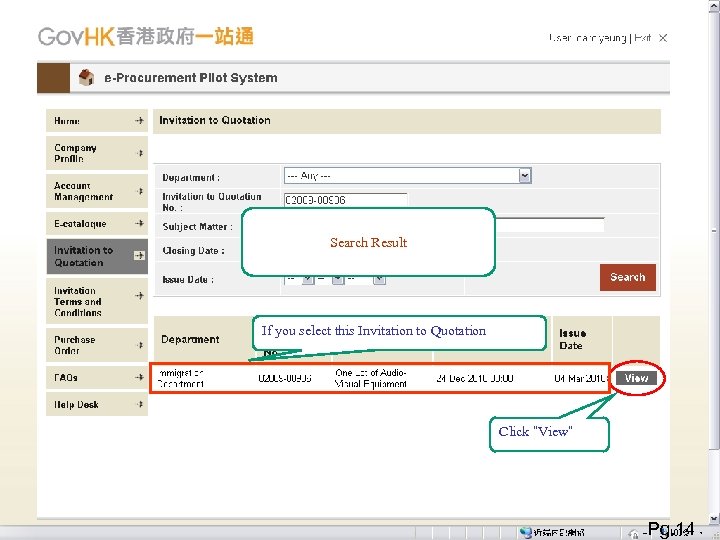Screen dimensions: 720x540
Task: Open Purchase Order sidebar item
Action: 97,345
